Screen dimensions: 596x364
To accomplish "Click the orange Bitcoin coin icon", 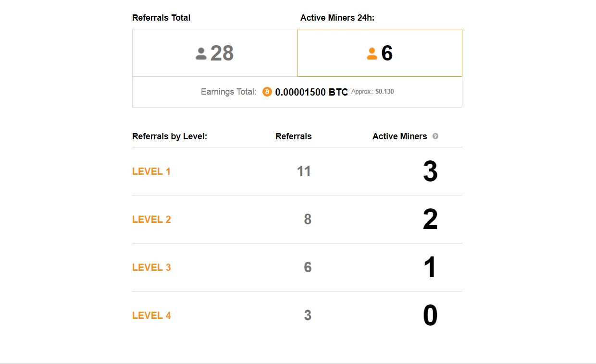I will 267,92.
